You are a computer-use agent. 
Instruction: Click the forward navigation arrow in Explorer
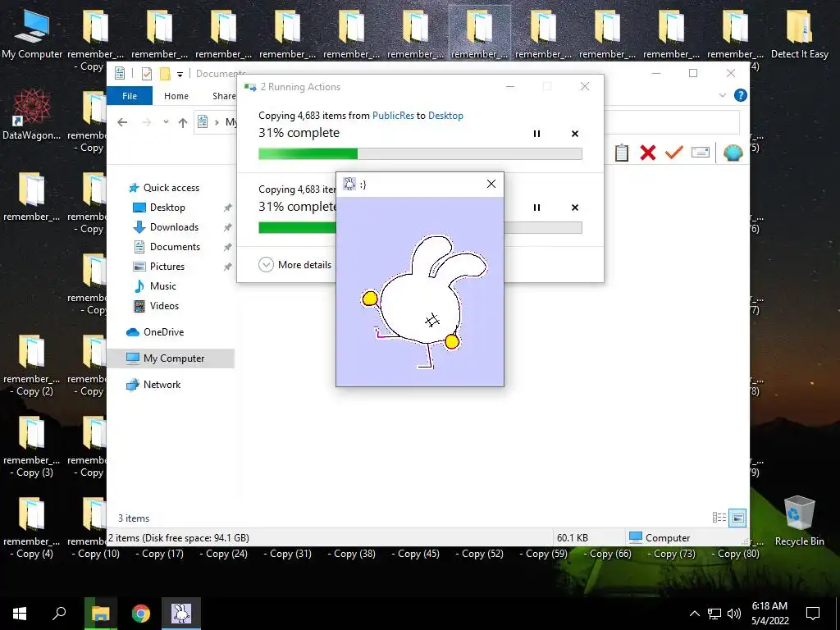tap(146, 122)
